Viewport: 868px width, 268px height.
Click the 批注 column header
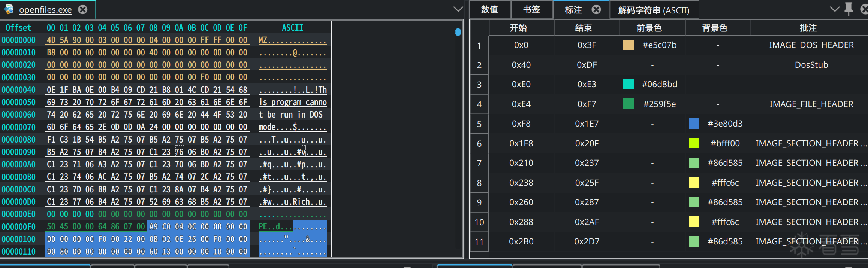pos(810,28)
